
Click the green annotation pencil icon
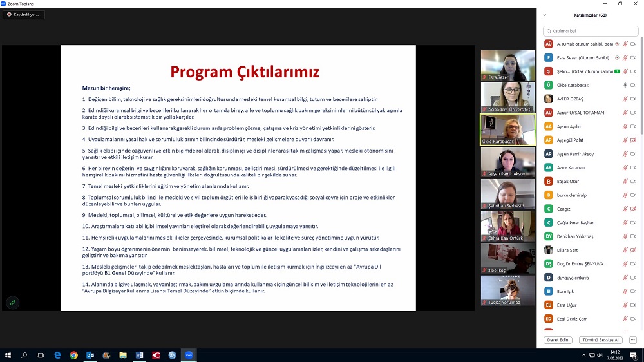pyautogui.click(x=12, y=302)
